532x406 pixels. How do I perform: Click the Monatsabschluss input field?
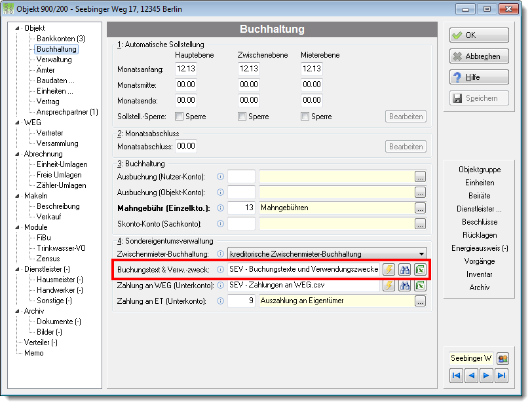pyautogui.click(x=186, y=146)
